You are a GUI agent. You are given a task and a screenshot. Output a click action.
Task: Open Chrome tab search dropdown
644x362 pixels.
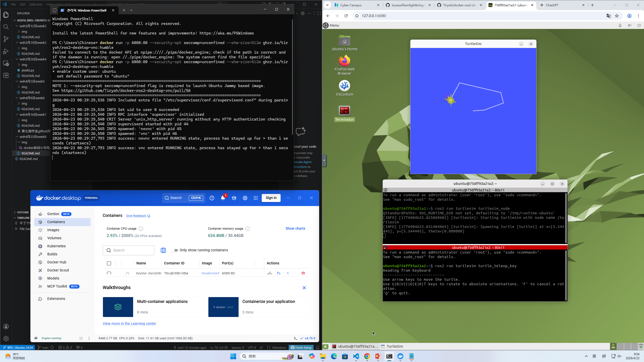327,5
